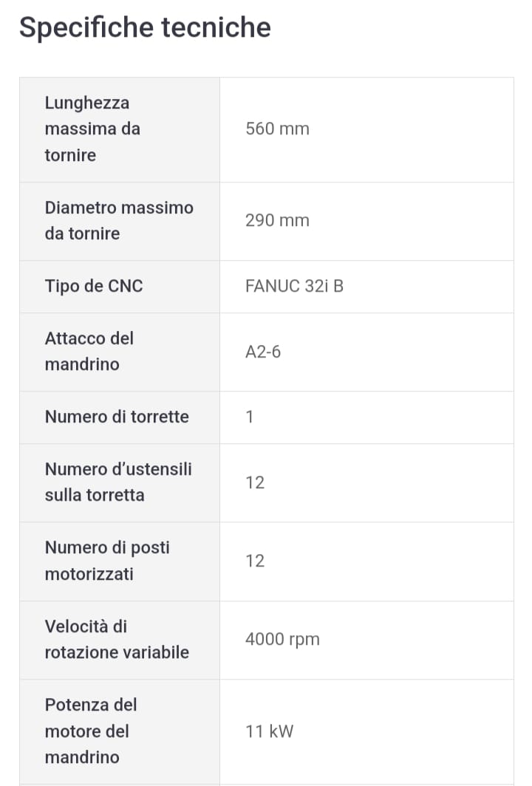The height and width of the screenshot is (786, 532).
Task: Select the Potenza del motore del mandrino label
Action: pos(91,731)
